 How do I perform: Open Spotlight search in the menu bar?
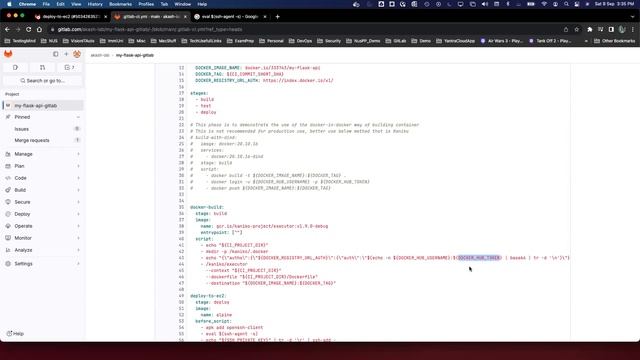coord(566,4)
